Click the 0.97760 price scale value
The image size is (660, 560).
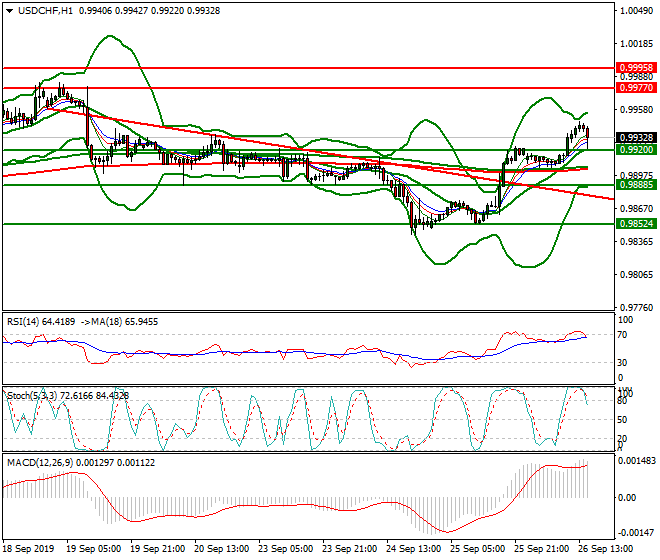pos(637,308)
